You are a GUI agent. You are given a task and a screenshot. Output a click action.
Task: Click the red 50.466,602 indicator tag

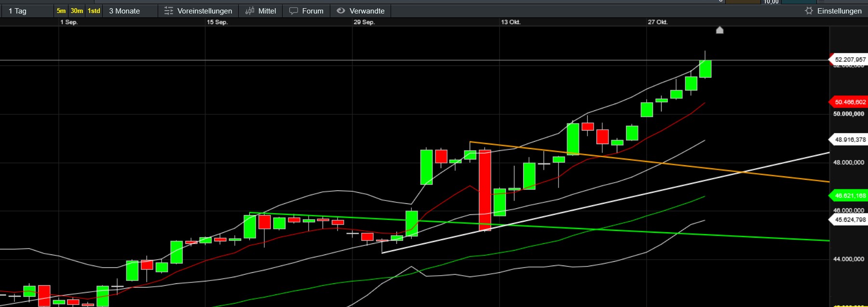click(850, 102)
